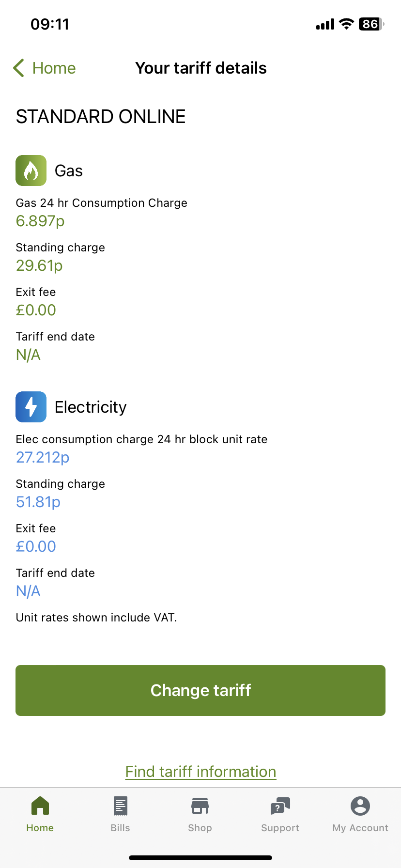Go to My Account tab

pyautogui.click(x=360, y=814)
